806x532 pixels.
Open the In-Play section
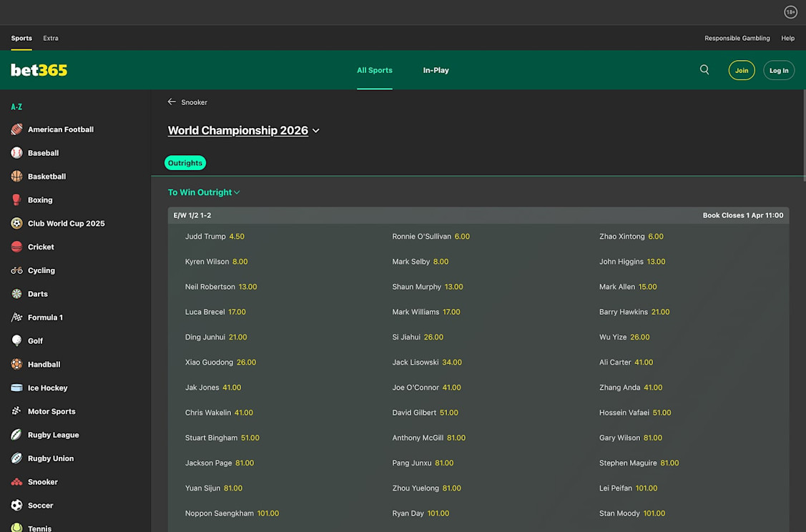[x=436, y=70]
